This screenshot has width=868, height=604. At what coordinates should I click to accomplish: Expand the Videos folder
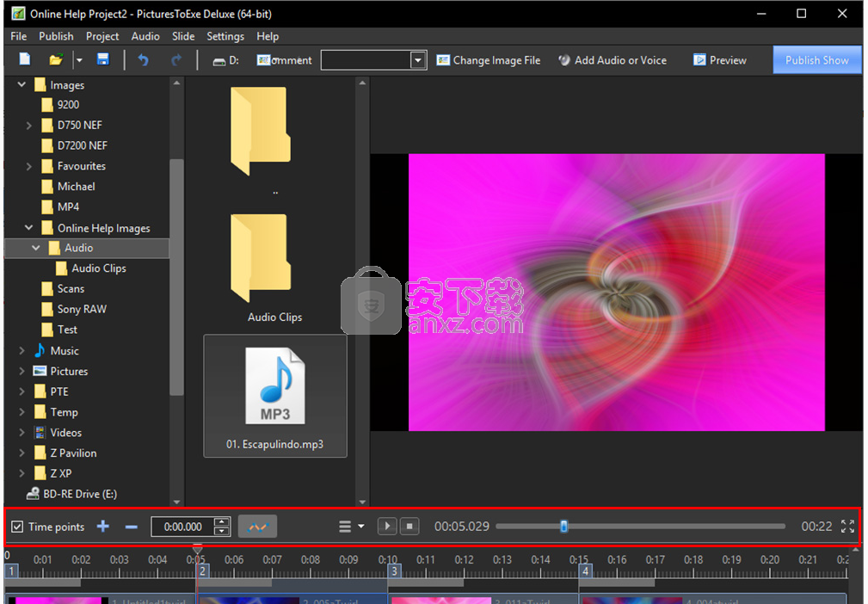(x=22, y=433)
